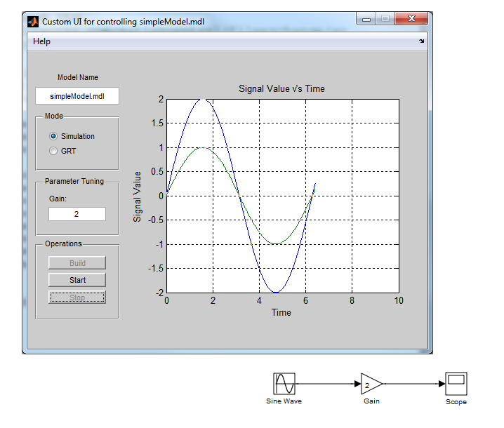
Task: Click the plot title Signal Value Vs Time
Action: (281, 88)
